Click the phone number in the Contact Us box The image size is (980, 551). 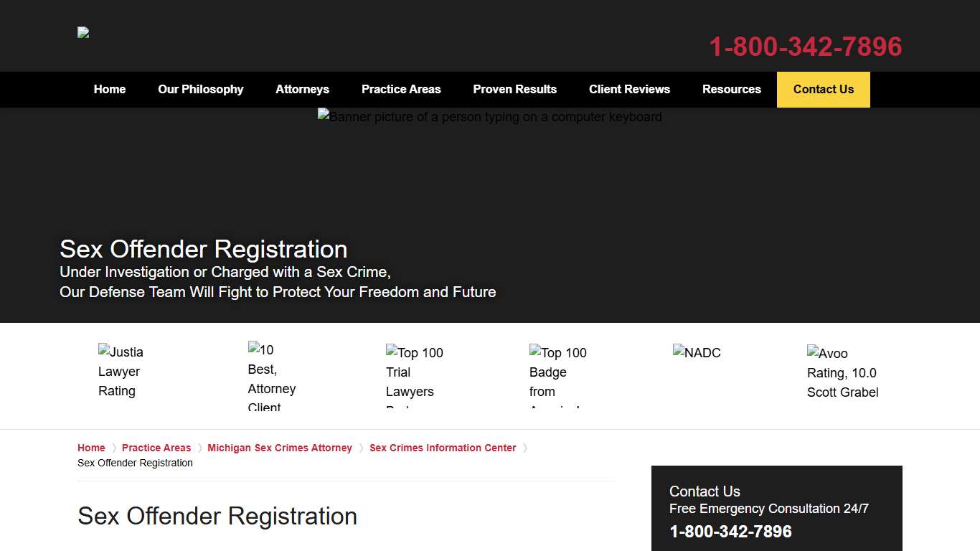(x=730, y=531)
